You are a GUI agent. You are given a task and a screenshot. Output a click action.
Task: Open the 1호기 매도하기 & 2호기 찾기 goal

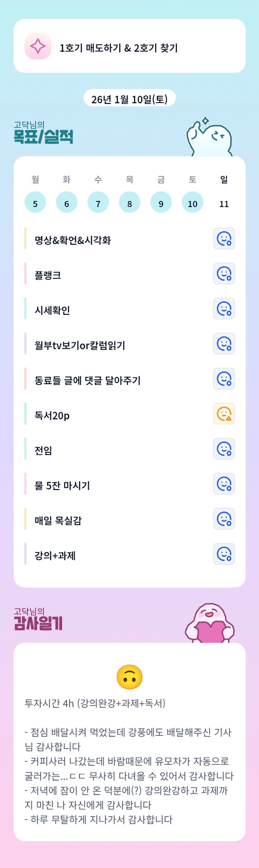click(x=119, y=48)
